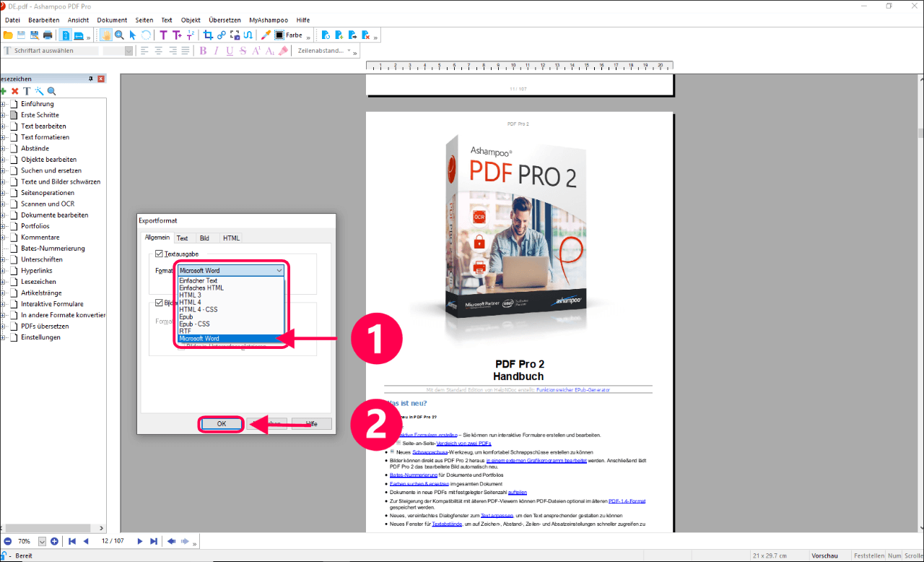Screen dimensions: 924x562
Task: Open the Schriftart auswählen font selector
Action: (51, 51)
